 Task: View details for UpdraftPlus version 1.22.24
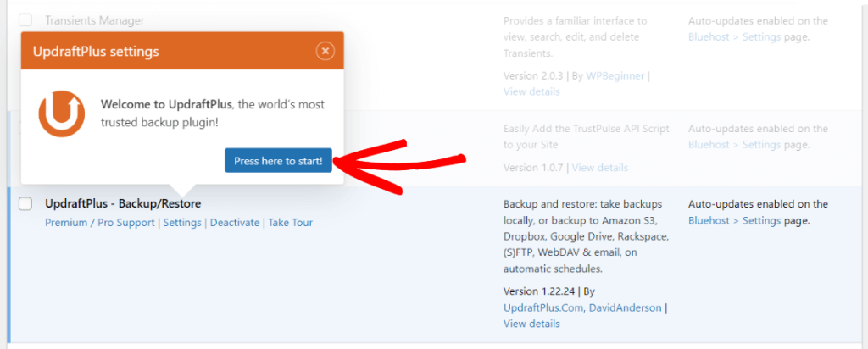point(531,324)
